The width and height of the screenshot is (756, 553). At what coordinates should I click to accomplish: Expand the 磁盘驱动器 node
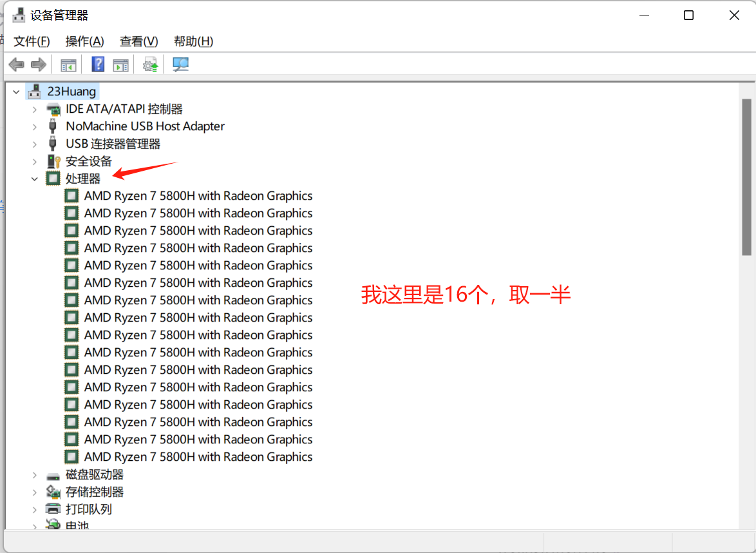pos(35,475)
